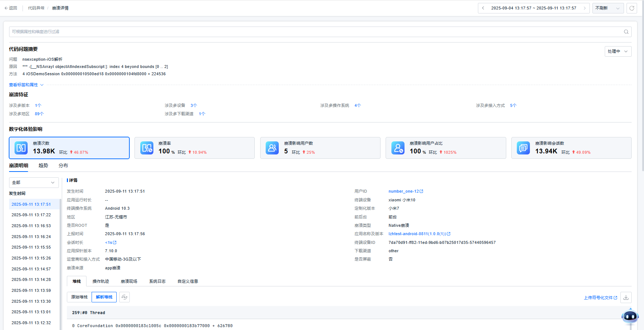Open the 处理中 status dropdown
Screen dimensions: 644x330
[x=618, y=52]
